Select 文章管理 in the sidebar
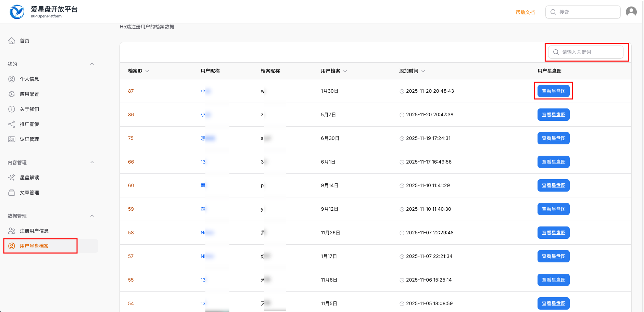The height and width of the screenshot is (312, 644). click(x=29, y=193)
